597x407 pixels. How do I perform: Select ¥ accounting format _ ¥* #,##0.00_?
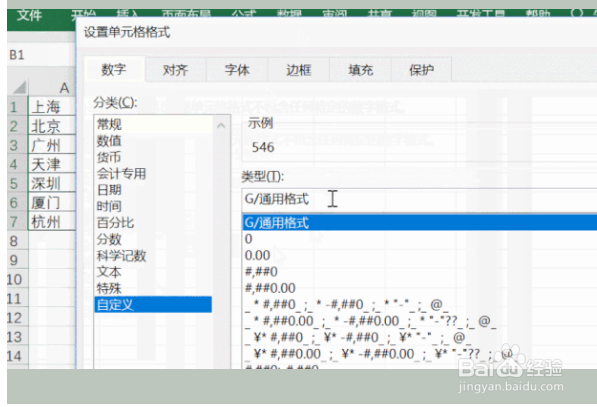pos(420,354)
